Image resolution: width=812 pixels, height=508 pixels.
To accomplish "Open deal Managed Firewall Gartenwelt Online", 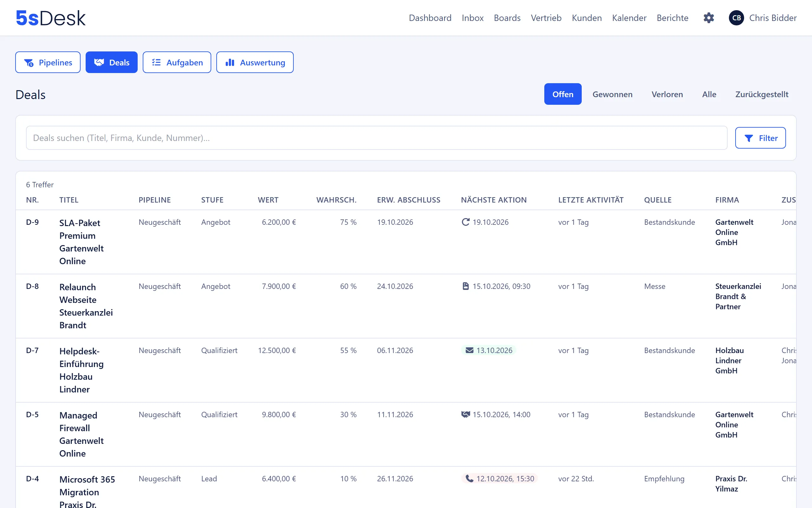I will pos(82,434).
